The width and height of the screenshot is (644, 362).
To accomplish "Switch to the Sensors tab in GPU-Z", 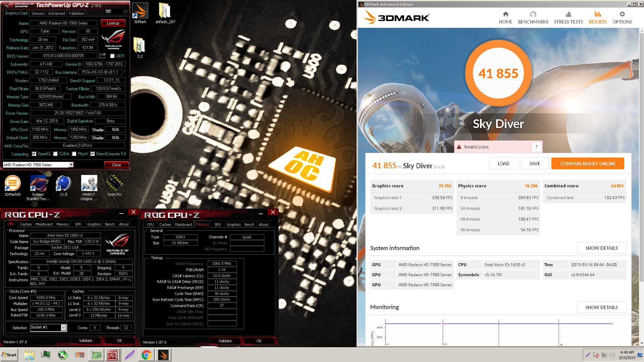I will [x=38, y=13].
